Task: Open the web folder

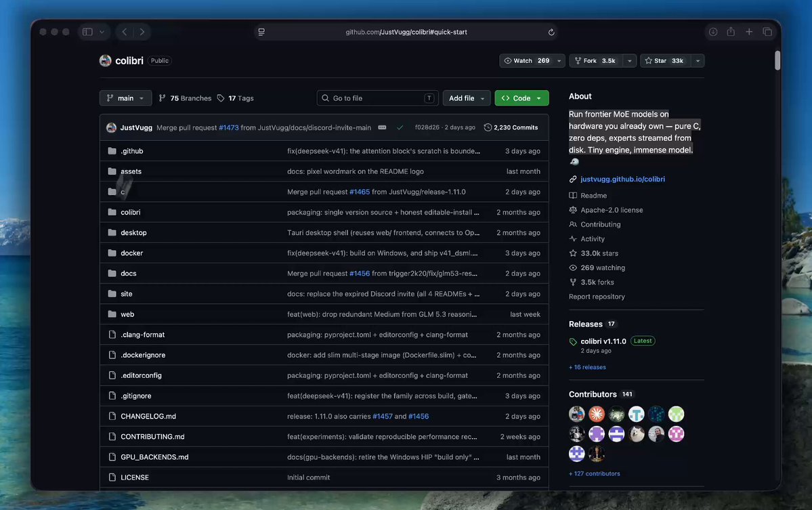Action: click(x=127, y=314)
